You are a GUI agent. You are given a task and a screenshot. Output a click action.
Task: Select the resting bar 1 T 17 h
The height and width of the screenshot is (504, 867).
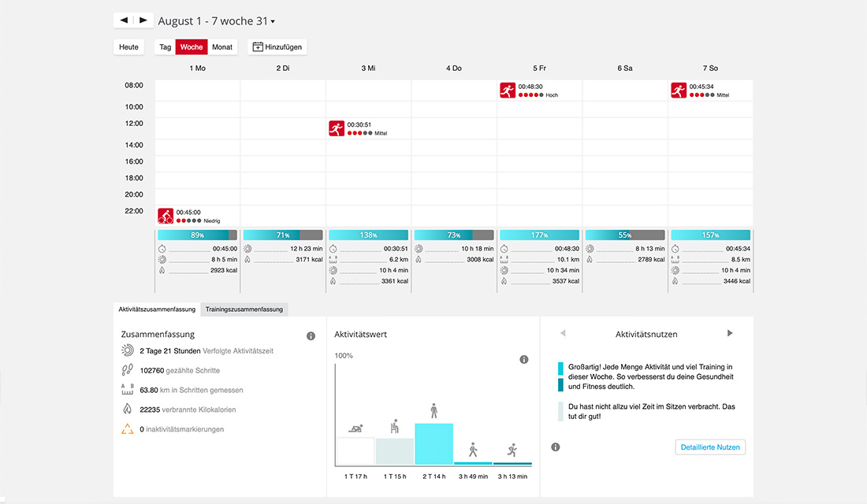(x=355, y=451)
